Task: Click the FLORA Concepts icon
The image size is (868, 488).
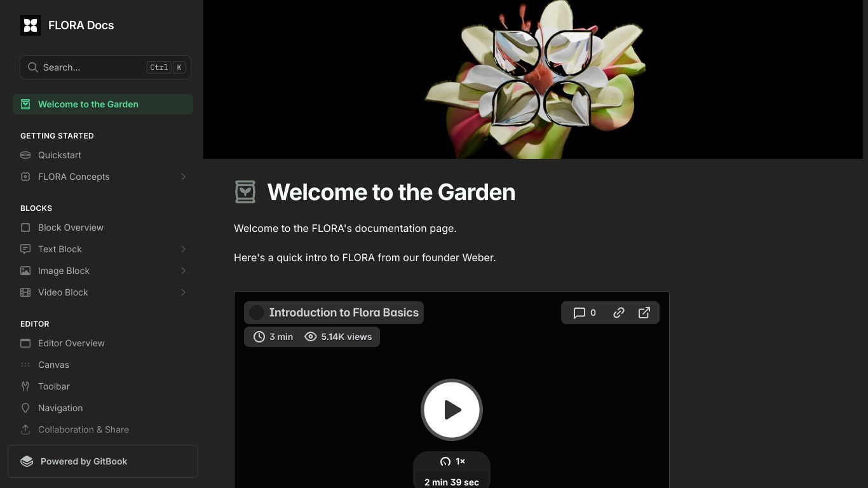Action: pos(25,177)
